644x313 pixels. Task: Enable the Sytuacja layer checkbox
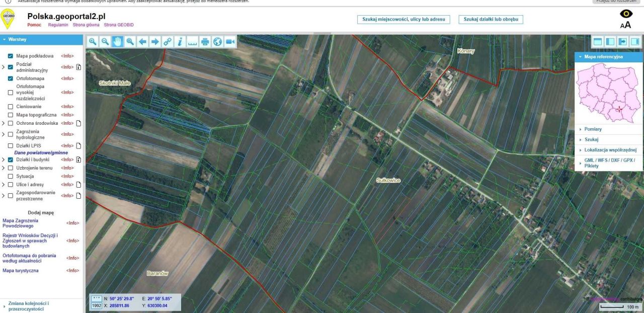pyautogui.click(x=11, y=176)
